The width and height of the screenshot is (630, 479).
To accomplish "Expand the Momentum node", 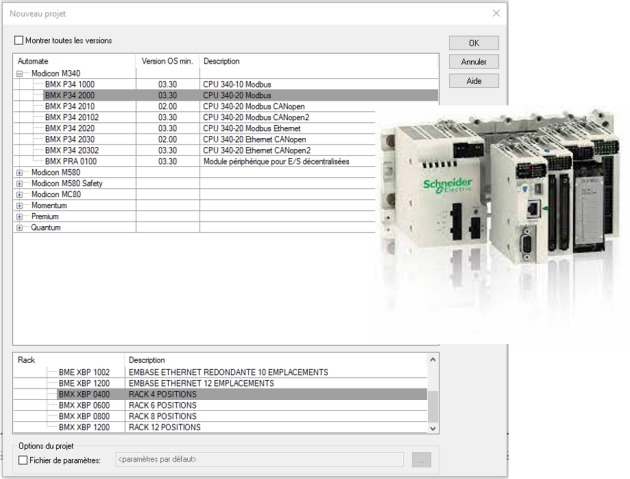I will click(19, 205).
